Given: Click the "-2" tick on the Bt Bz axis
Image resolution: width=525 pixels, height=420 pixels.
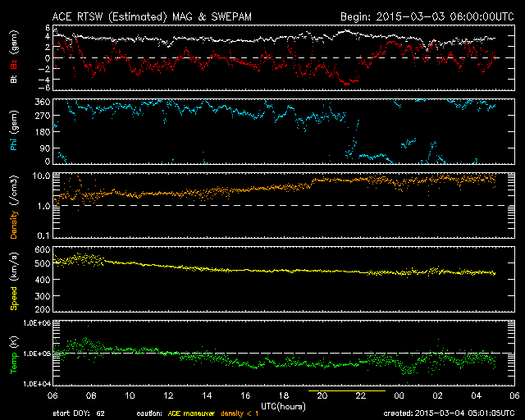Looking at the screenshot, I should point(44,69).
